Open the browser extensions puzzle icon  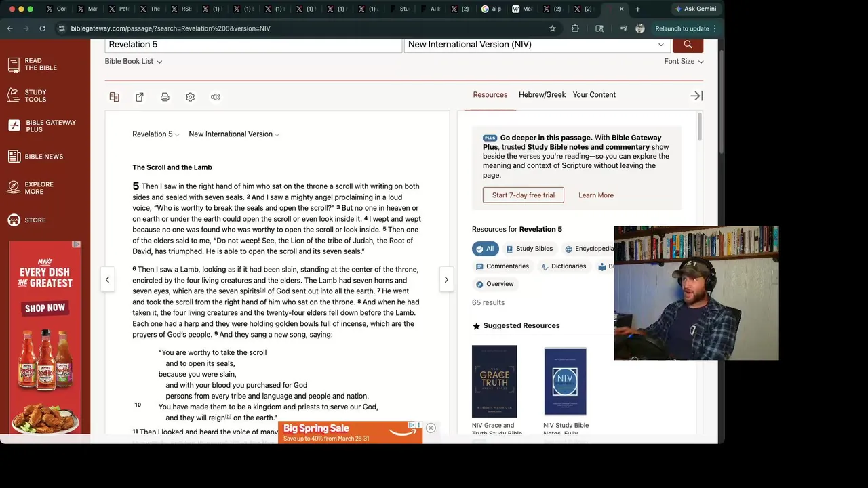[575, 28]
